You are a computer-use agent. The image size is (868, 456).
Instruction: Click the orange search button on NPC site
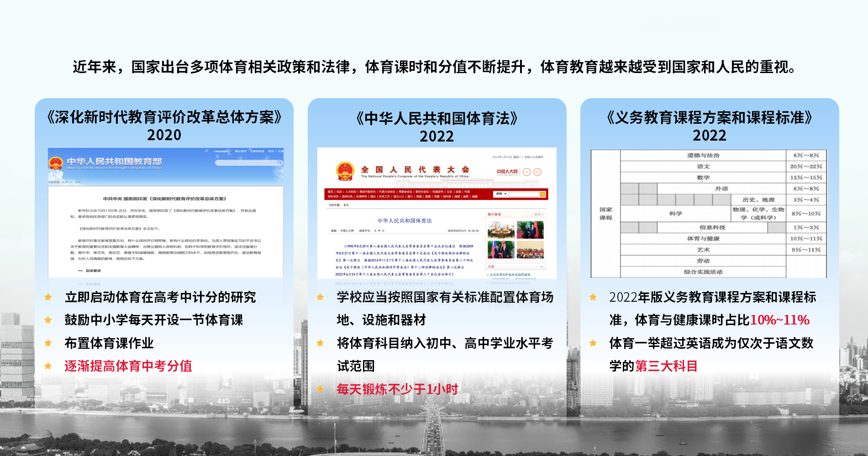[542, 194]
